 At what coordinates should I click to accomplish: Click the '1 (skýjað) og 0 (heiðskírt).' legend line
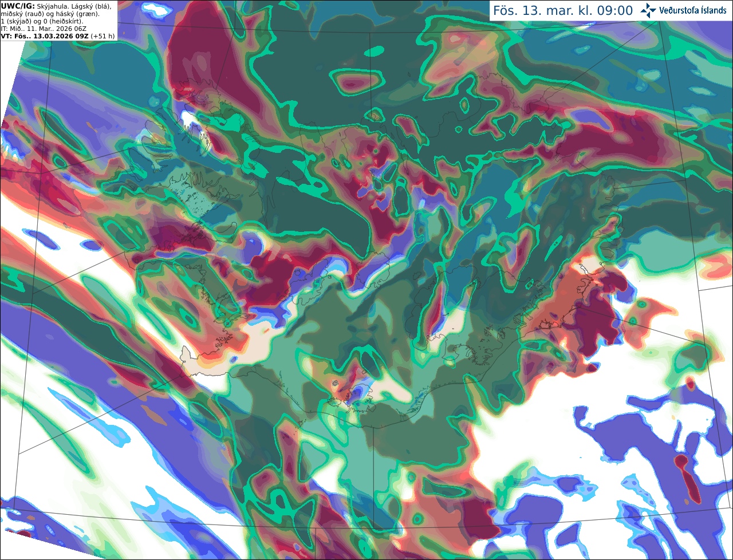pos(42,21)
